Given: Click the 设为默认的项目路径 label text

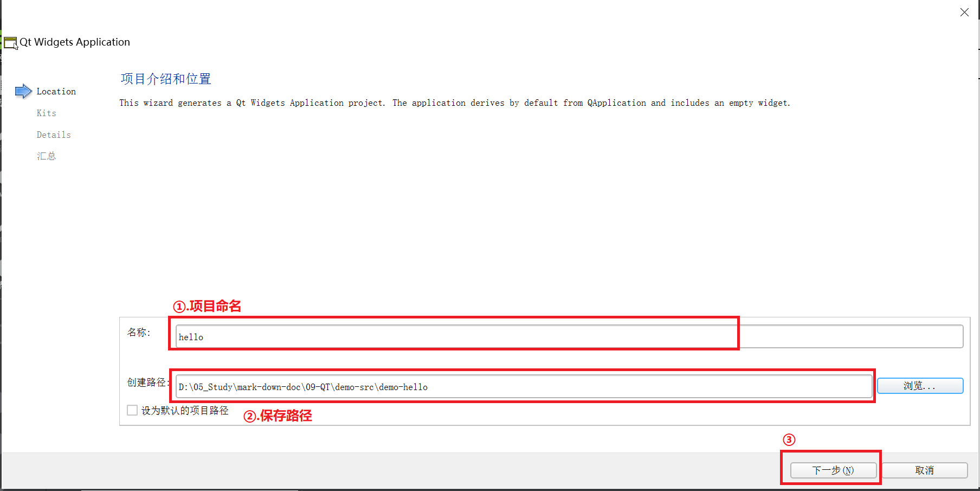Looking at the screenshot, I should coord(185,410).
